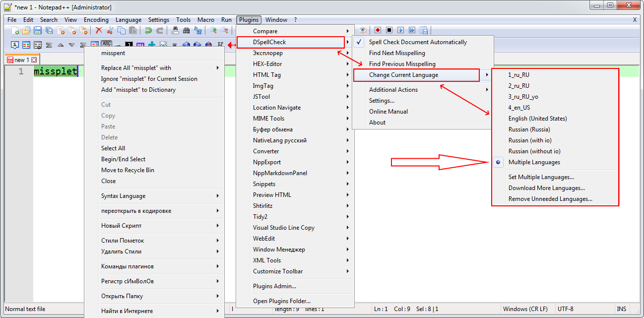The height and width of the screenshot is (318, 644).
Task: Choose Change Current Language
Action: pos(423,75)
